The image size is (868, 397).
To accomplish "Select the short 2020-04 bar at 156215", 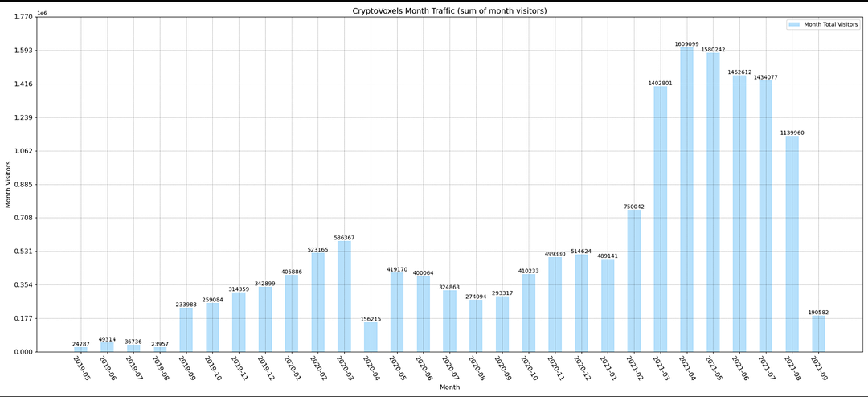I will point(371,337).
